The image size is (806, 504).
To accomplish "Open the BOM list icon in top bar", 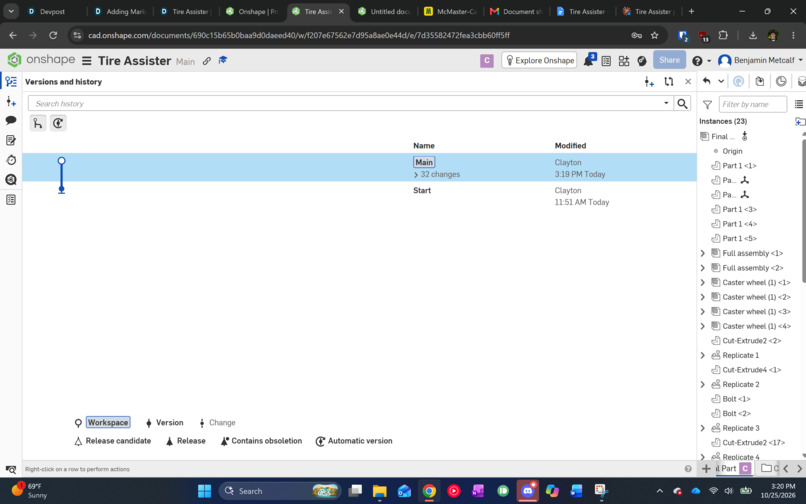I will [607, 61].
